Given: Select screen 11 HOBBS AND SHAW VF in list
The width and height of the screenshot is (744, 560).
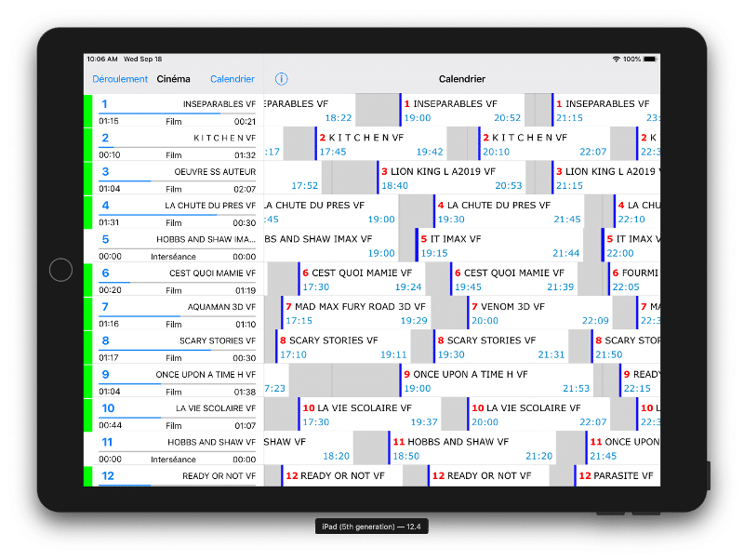Looking at the screenshot, I should pos(174,448).
